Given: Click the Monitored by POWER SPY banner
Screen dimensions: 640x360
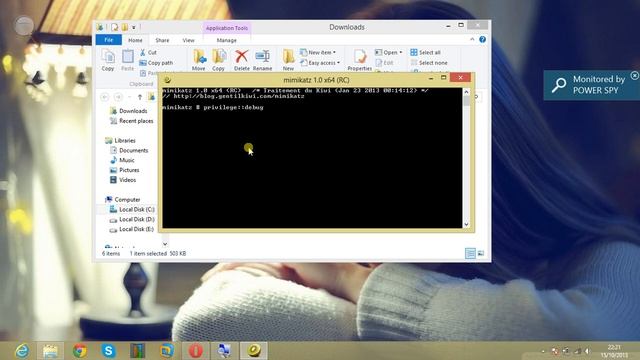Looking at the screenshot, I should coord(591,85).
